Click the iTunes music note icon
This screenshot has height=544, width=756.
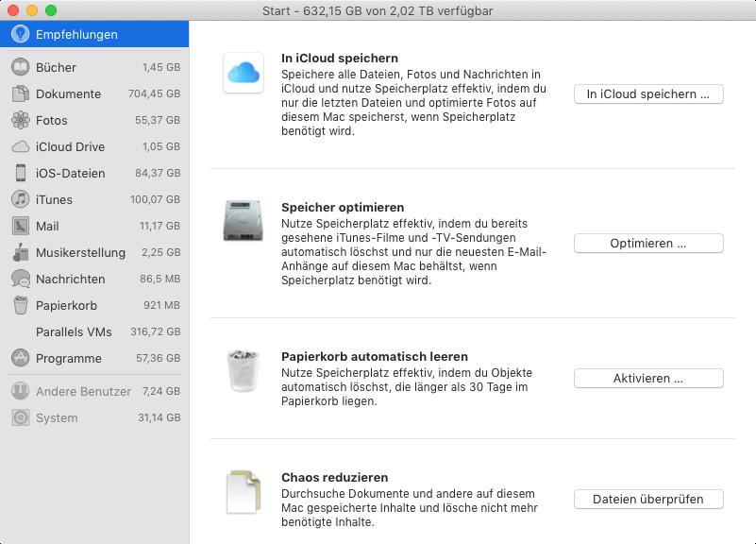coord(20,199)
